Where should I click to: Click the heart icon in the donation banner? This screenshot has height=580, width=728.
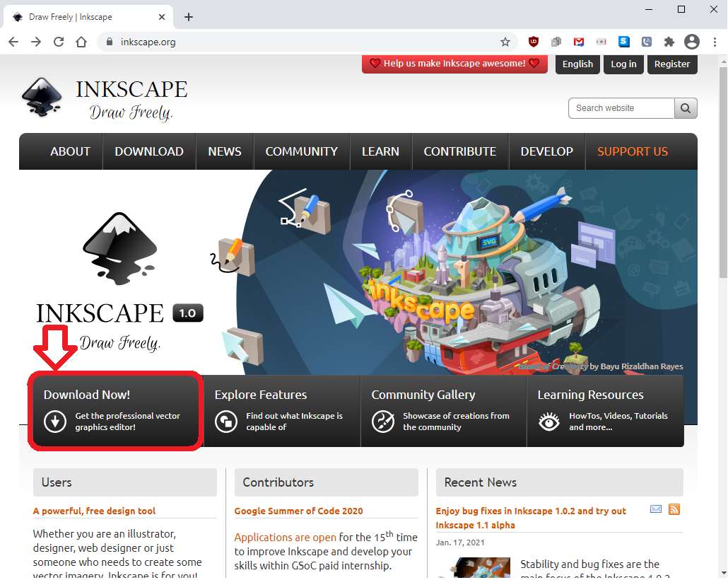point(375,64)
